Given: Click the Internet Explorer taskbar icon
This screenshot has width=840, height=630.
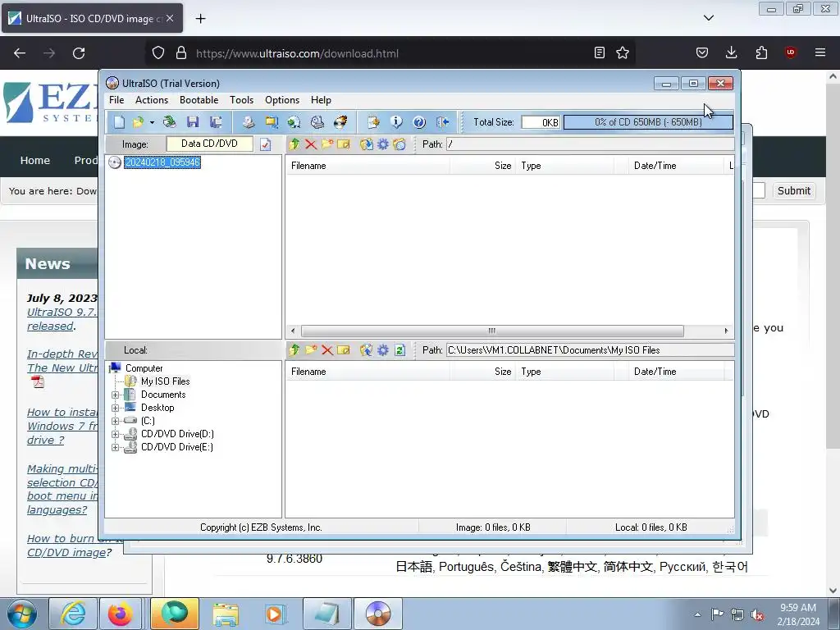Looking at the screenshot, I should click(73, 614).
